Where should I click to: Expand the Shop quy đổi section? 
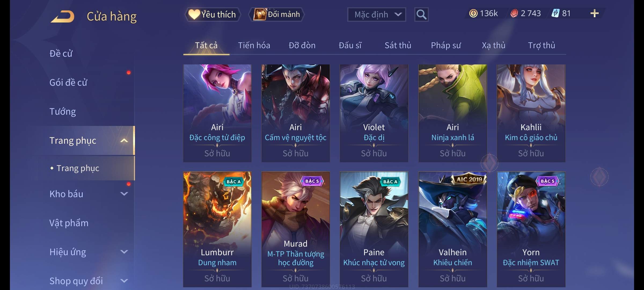124,281
